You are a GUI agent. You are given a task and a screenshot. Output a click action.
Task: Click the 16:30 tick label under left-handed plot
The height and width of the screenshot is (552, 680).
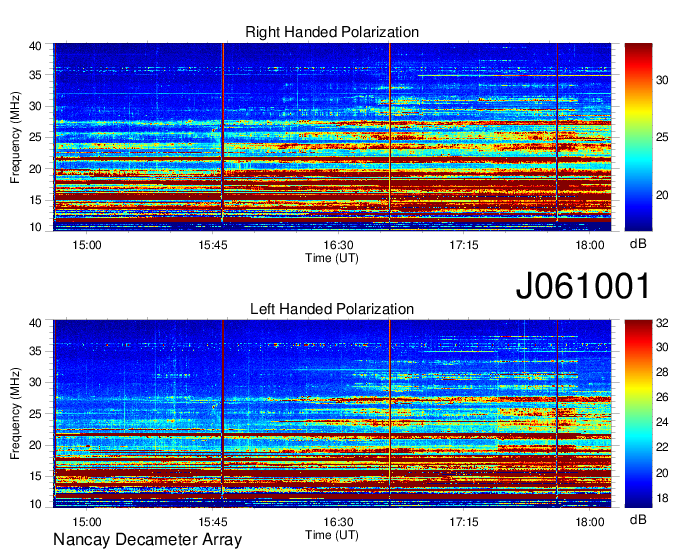click(x=338, y=522)
